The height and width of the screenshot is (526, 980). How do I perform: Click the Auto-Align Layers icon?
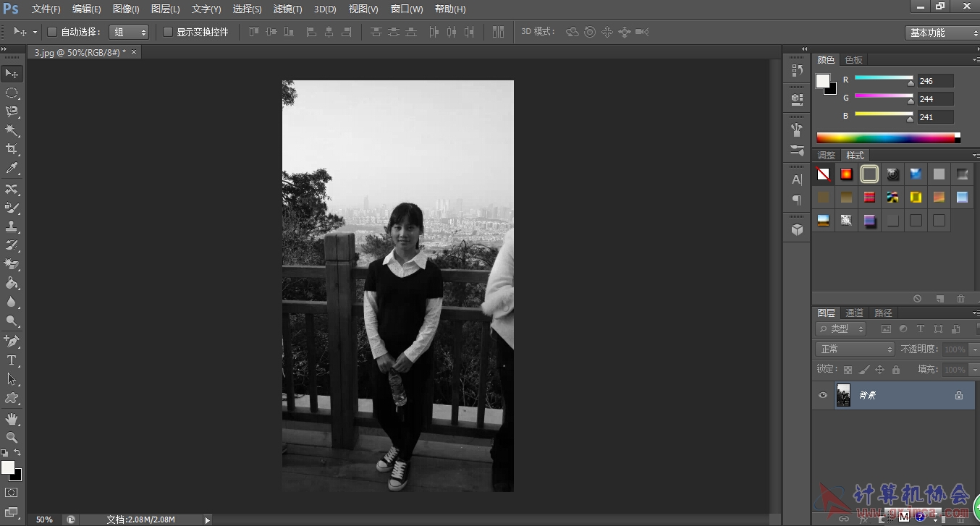click(x=498, y=32)
